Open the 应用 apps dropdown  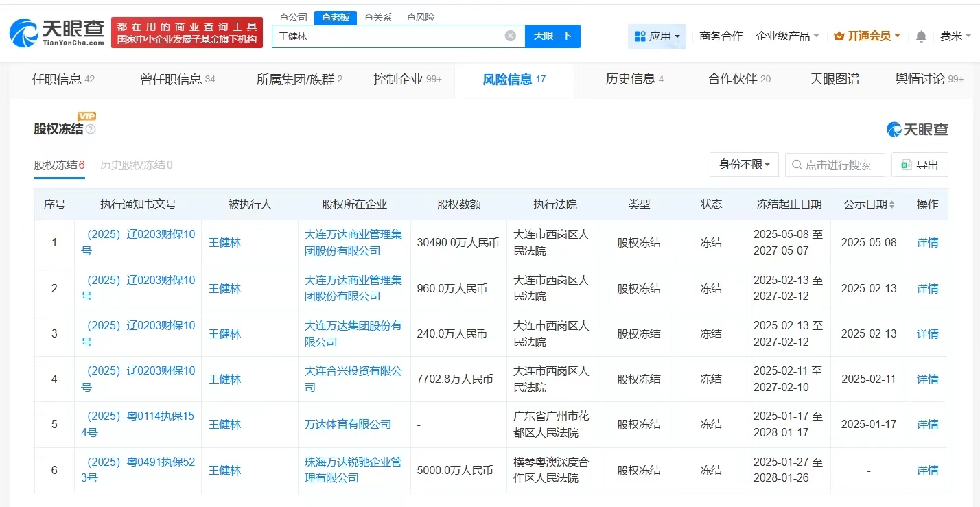tap(657, 36)
